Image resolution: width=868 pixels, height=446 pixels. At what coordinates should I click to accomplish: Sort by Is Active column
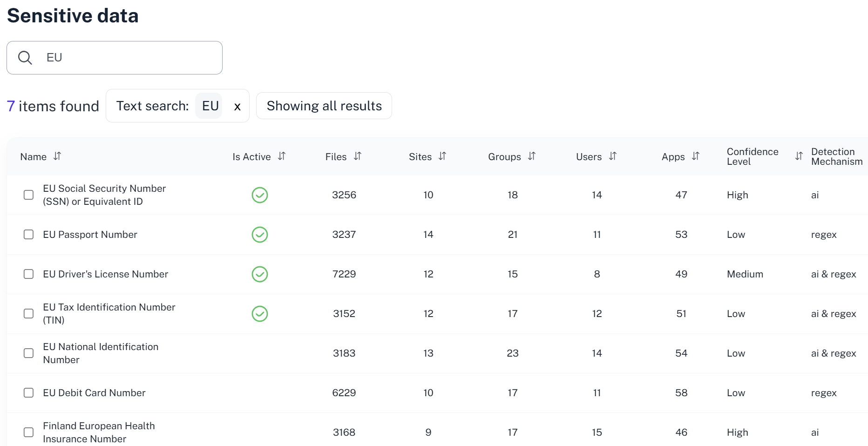point(282,156)
